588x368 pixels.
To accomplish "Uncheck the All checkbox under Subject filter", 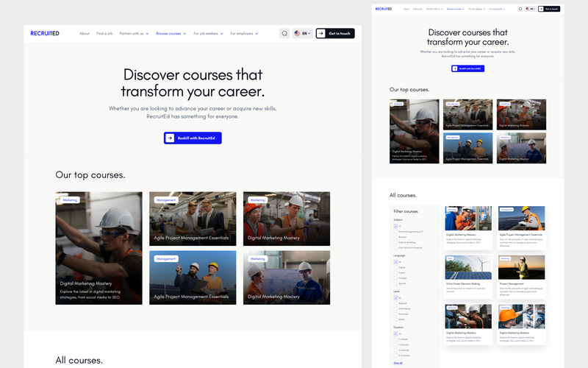I will (x=395, y=226).
